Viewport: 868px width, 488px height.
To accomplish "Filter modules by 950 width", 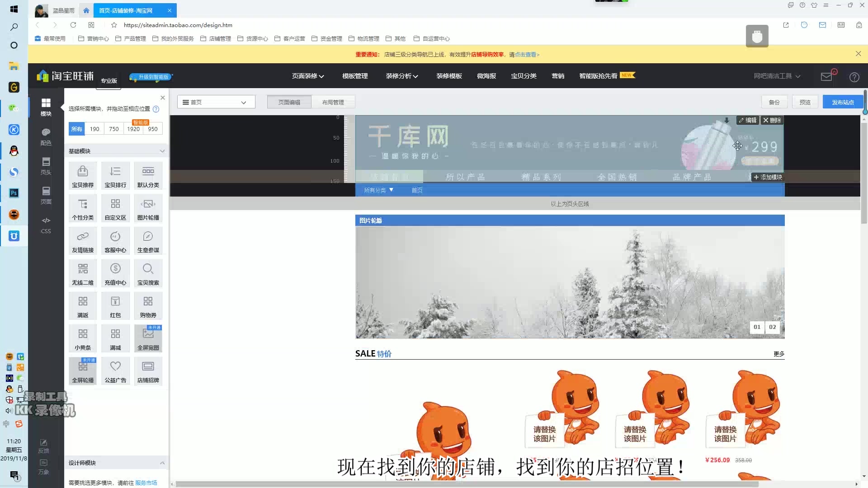I will coord(153,129).
